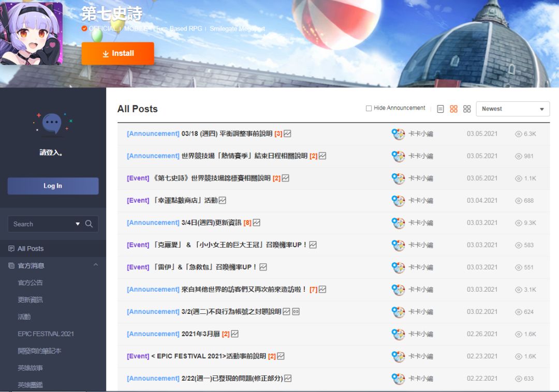Open the search type dropdown arrow

78,224
